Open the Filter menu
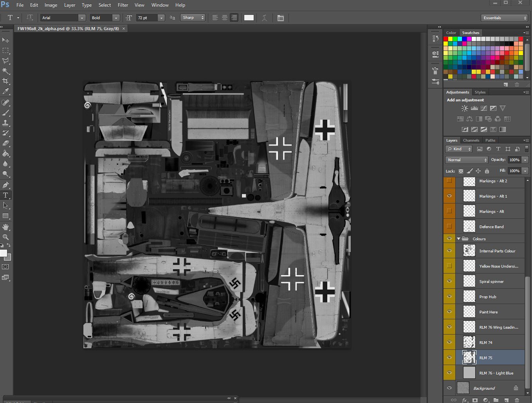The height and width of the screenshot is (403, 532). coord(123,5)
